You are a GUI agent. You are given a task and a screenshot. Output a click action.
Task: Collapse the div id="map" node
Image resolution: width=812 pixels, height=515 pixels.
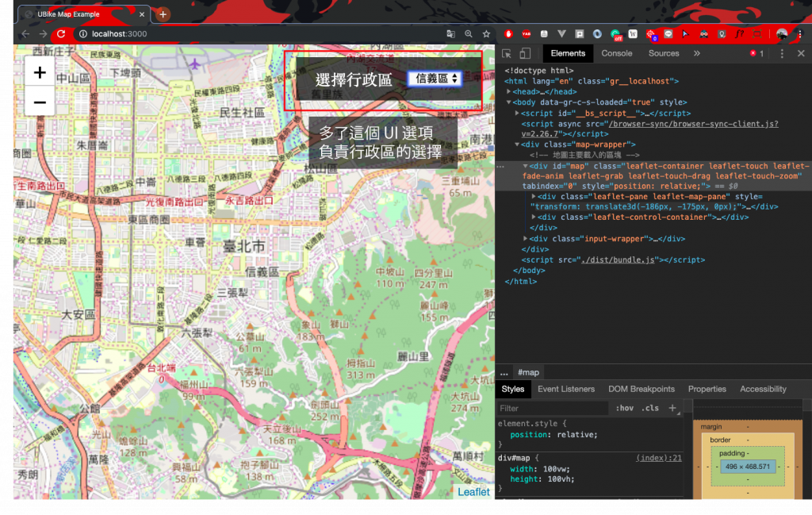(x=525, y=167)
